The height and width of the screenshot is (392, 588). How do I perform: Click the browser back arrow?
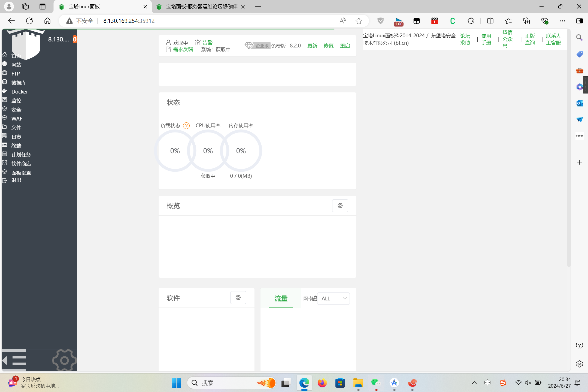pos(11,21)
